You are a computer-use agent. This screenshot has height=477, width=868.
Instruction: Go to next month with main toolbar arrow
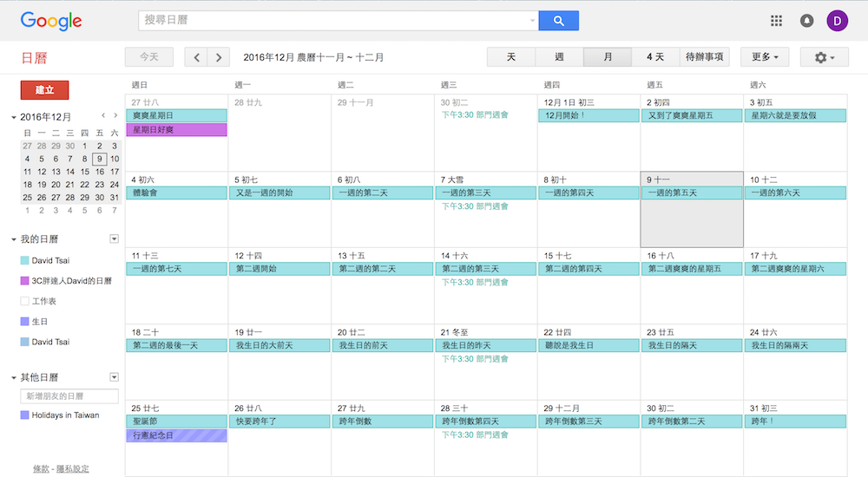(x=219, y=57)
